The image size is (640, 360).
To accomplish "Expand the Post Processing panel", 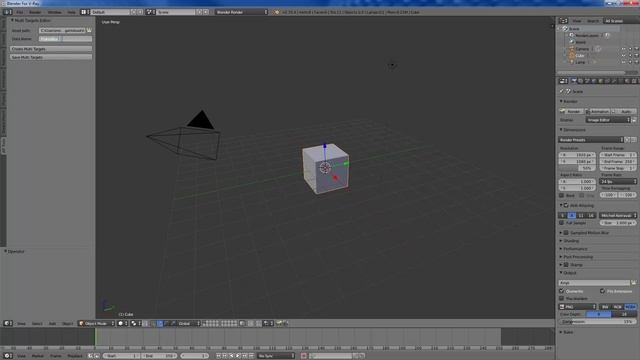I will coord(561,257).
